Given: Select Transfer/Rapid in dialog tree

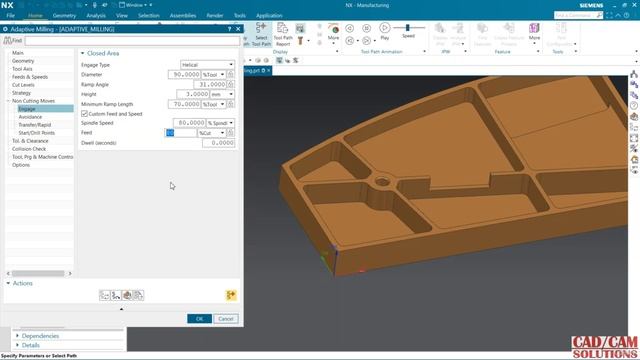Looking at the screenshot, I should (x=35, y=124).
